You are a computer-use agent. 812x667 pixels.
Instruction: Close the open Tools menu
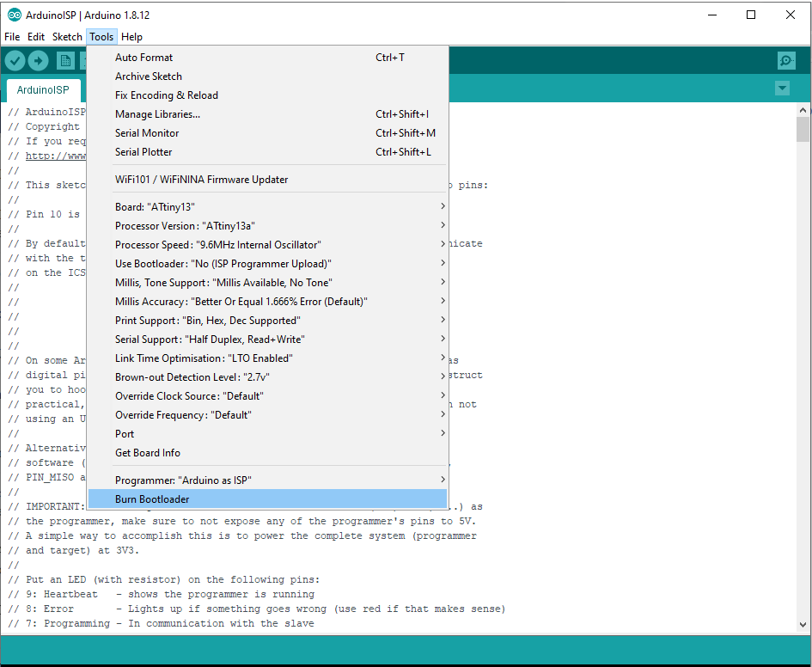pos(101,37)
